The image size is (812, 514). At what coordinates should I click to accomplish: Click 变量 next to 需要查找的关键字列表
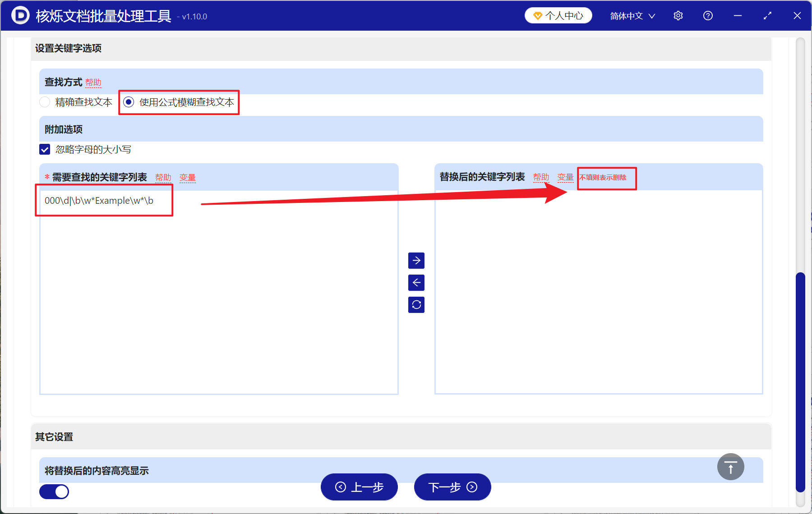(188, 177)
